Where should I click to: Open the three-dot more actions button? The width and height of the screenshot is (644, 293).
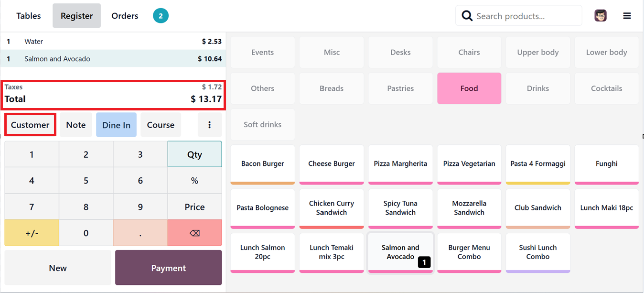pos(209,125)
